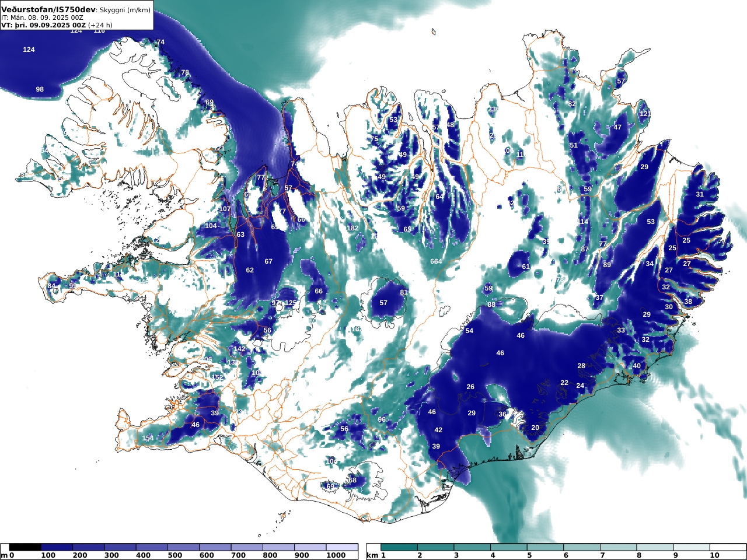Image resolution: width=747 pixels, height=560 pixels.
Task: Click the visibility value '22' on the map
Action: click(564, 383)
